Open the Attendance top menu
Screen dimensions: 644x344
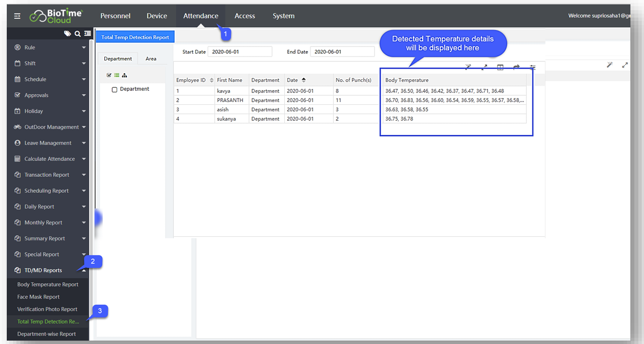(201, 16)
